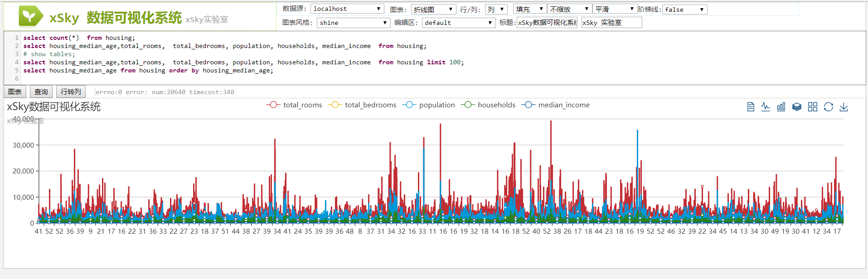Click the 40,000 y-axis label

click(23, 119)
